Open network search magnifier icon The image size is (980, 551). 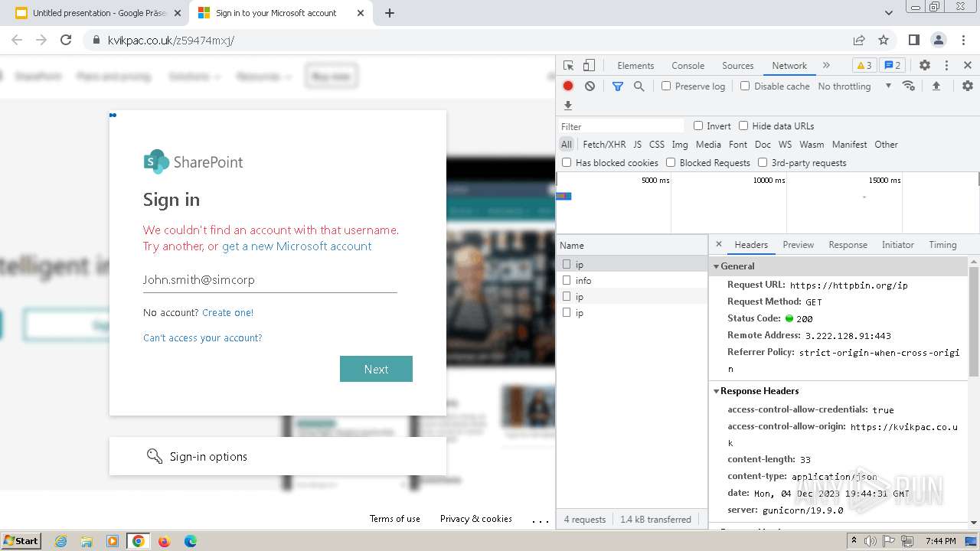[639, 86]
